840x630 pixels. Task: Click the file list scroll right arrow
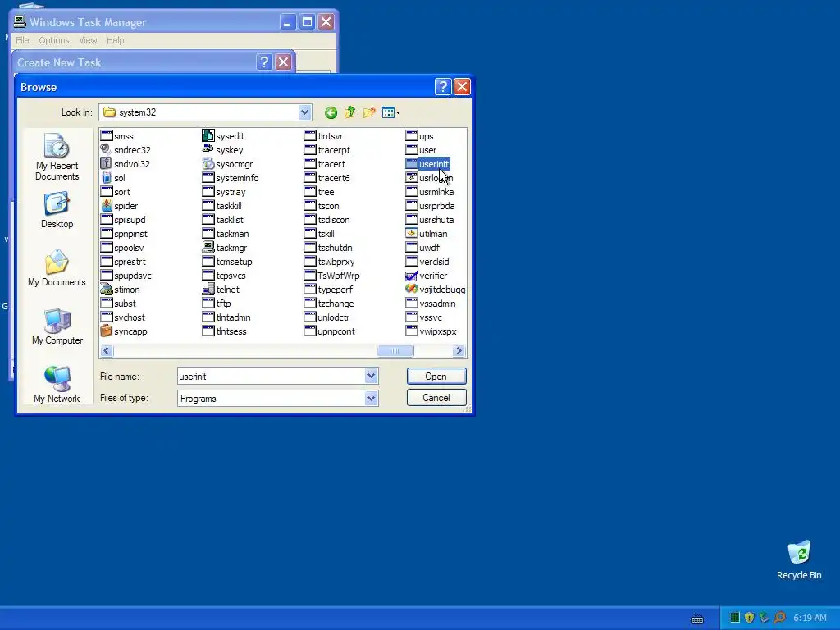coord(459,351)
